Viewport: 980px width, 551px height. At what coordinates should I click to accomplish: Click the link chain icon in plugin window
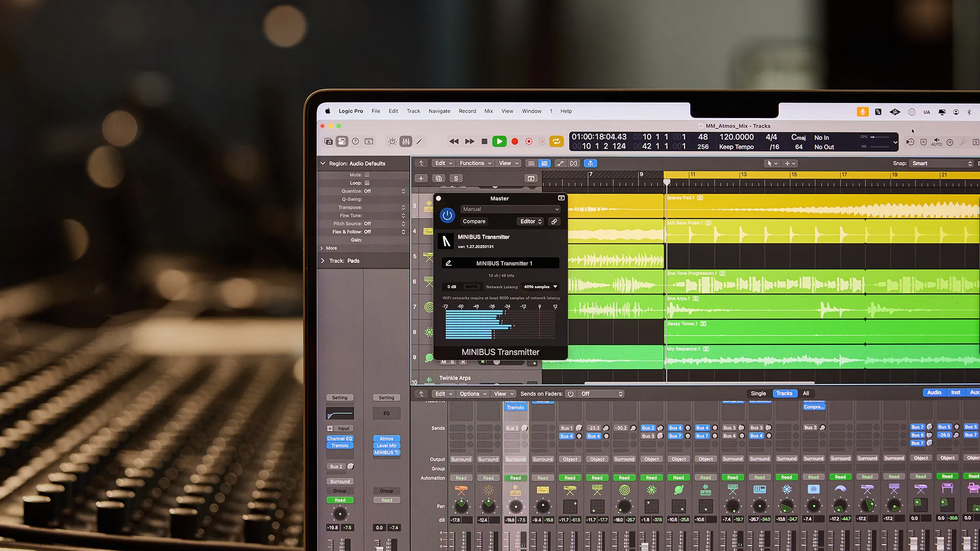pyautogui.click(x=554, y=221)
